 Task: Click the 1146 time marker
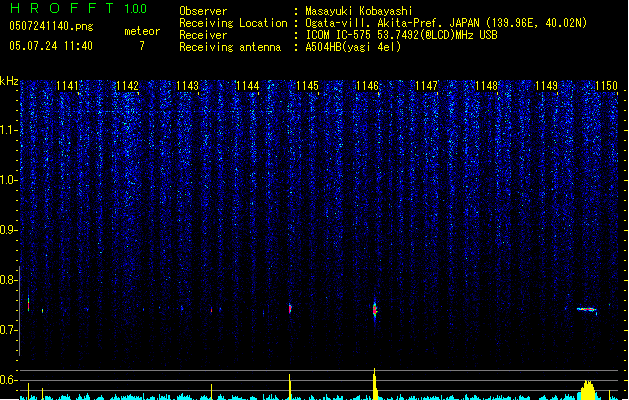pos(367,86)
